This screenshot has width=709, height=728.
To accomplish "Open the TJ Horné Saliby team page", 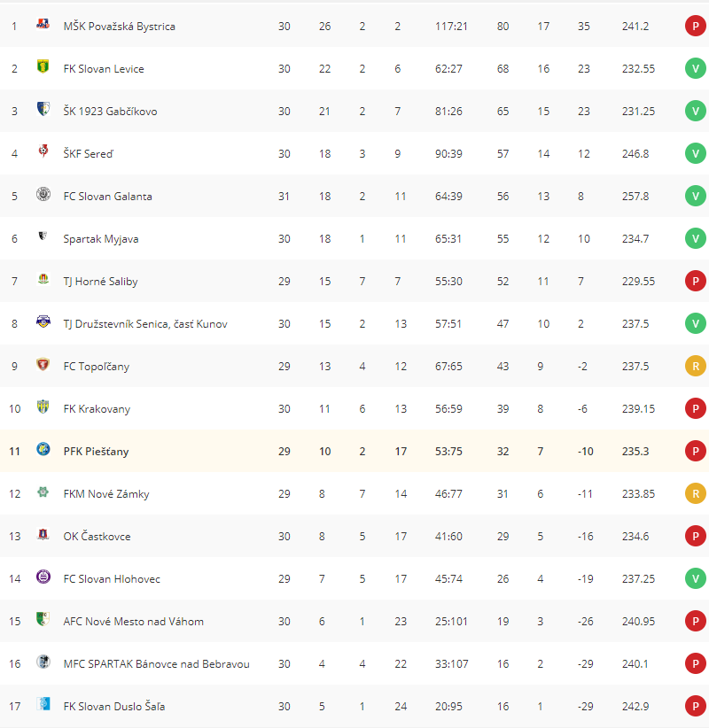I will (100, 282).
